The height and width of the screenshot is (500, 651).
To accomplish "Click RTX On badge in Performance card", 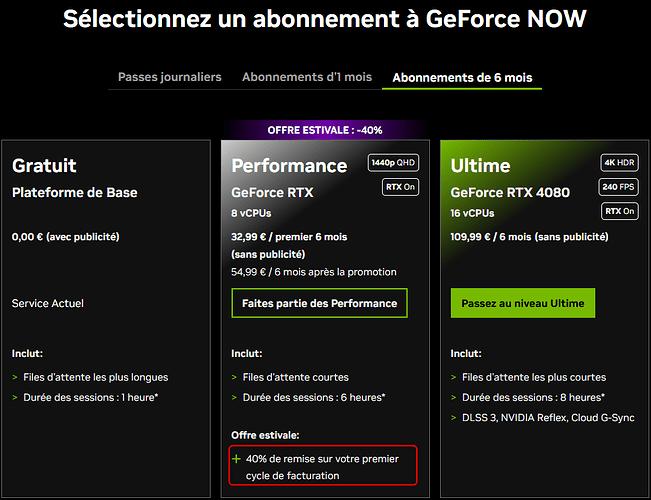I will [x=400, y=186].
